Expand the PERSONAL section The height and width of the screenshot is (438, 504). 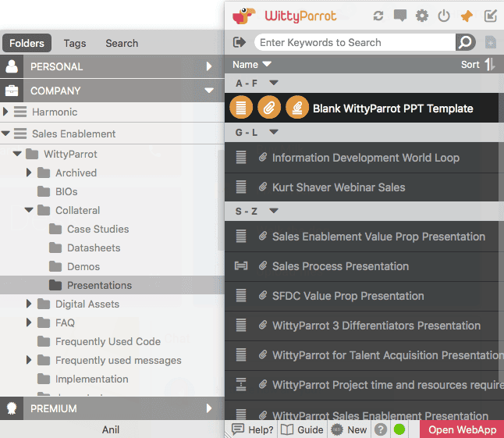click(x=209, y=67)
